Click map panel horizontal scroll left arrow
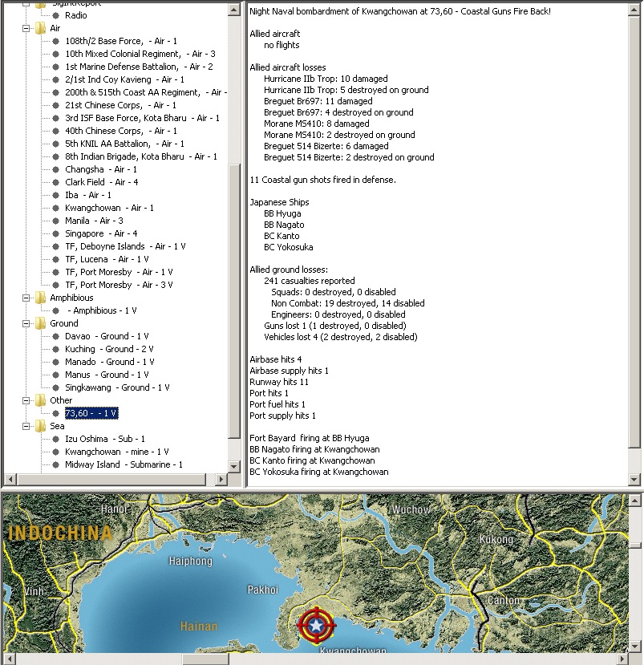This screenshot has width=644, height=665. (x=10, y=659)
